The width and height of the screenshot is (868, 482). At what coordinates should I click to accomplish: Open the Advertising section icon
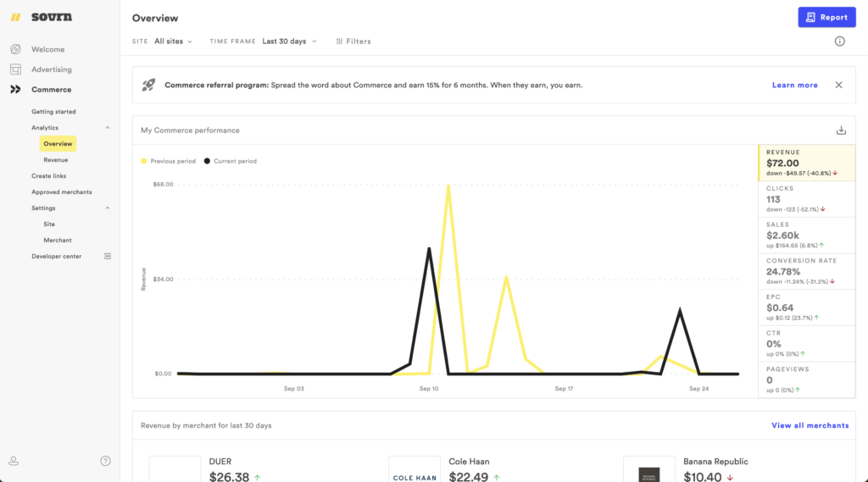click(15, 69)
